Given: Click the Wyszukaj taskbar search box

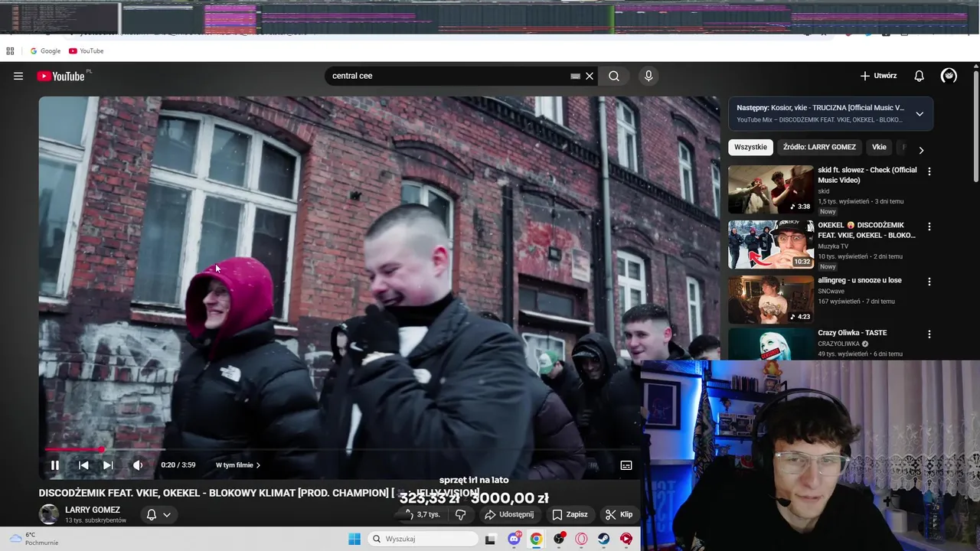Looking at the screenshot, I should pos(423,539).
